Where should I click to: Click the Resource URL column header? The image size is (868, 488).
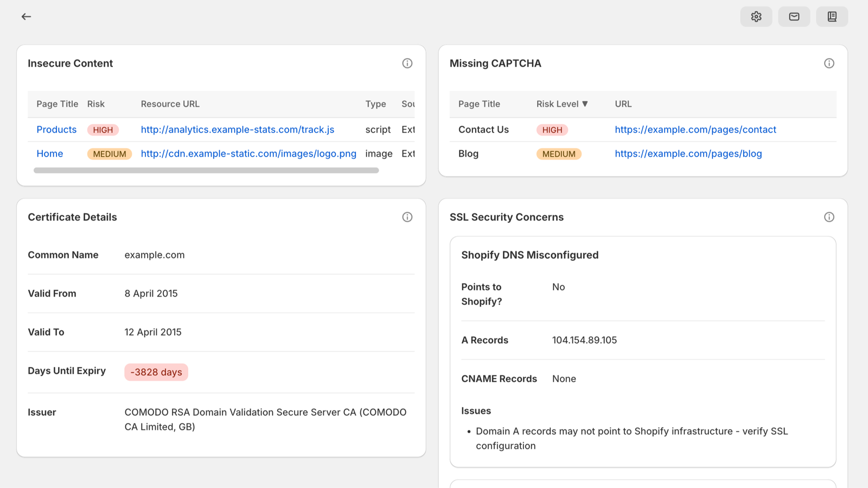pos(170,104)
